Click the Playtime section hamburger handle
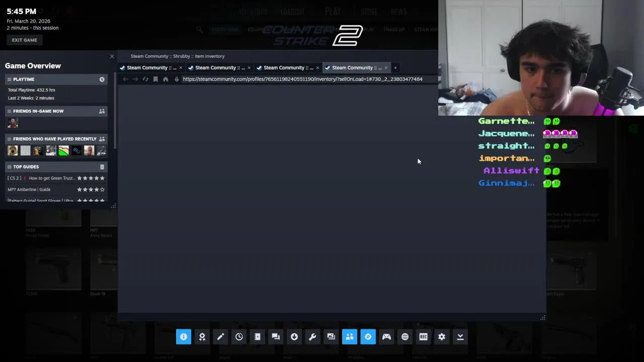This screenshot has height=362, width=644. pos(9,79)
